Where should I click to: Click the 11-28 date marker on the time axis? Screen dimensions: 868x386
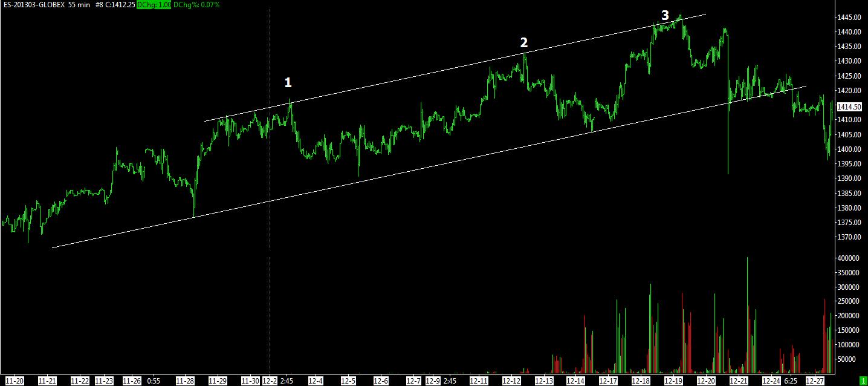186,381
